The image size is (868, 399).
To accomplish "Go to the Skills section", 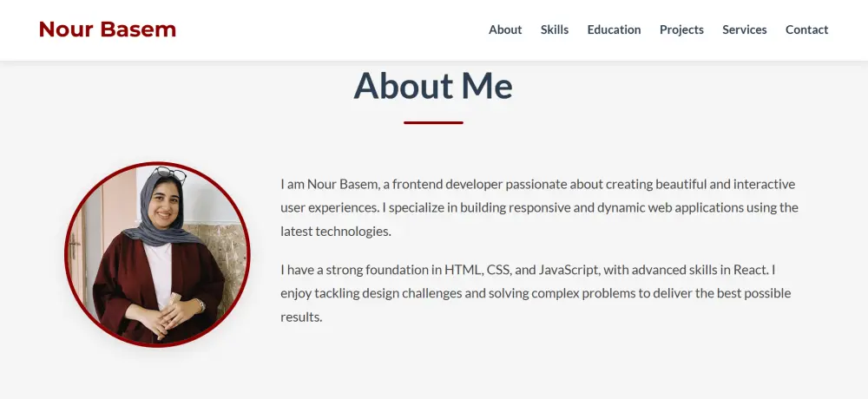I will [555, 29].
